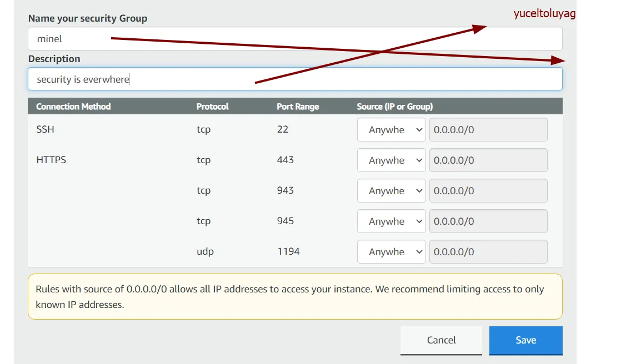Focus the Description field with security text
Viewport: 631px width, 364px height.
pyautogui.click(x=295, y=79)
